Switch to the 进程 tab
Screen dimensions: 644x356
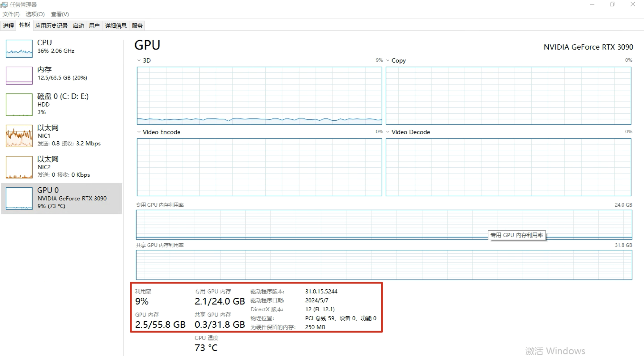click(8, 26)
